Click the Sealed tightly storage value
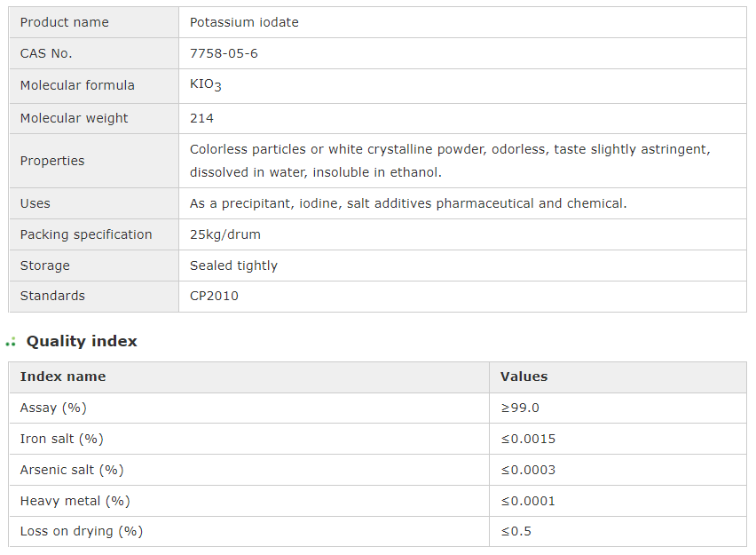The width and height of the screenshot is (756, 555). [x=233, y=266]
